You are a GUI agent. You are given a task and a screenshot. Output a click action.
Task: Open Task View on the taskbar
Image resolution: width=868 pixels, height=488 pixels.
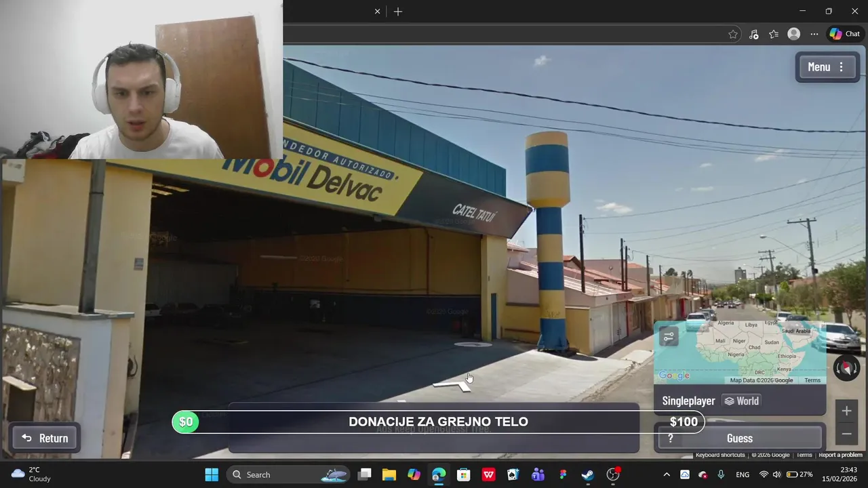click(365, 474)
